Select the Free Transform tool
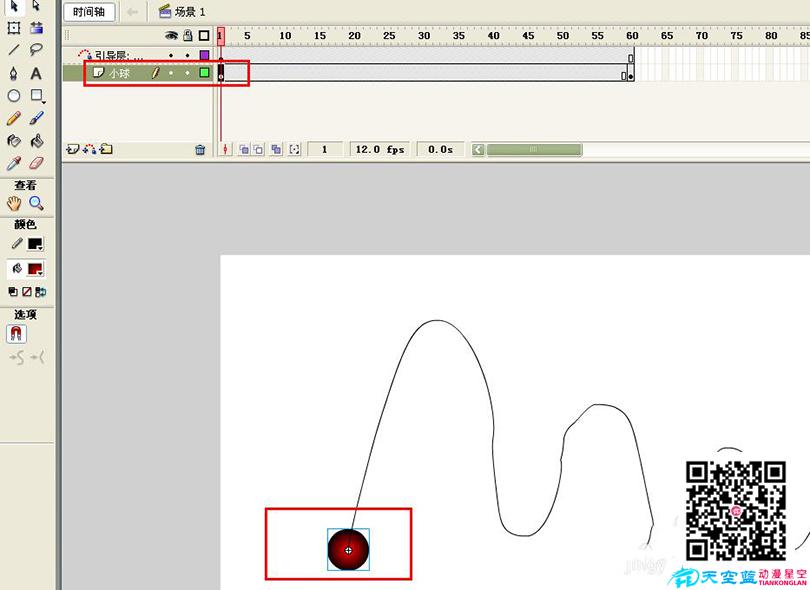Viewport: 810px width, 590px height. click(x=14, y=28)
